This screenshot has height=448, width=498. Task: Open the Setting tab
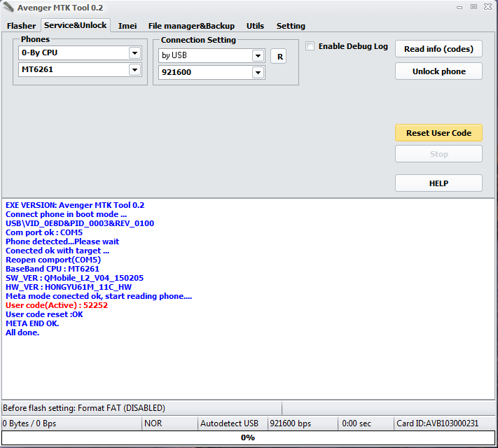pyautogui.click(x=291, y=26)
